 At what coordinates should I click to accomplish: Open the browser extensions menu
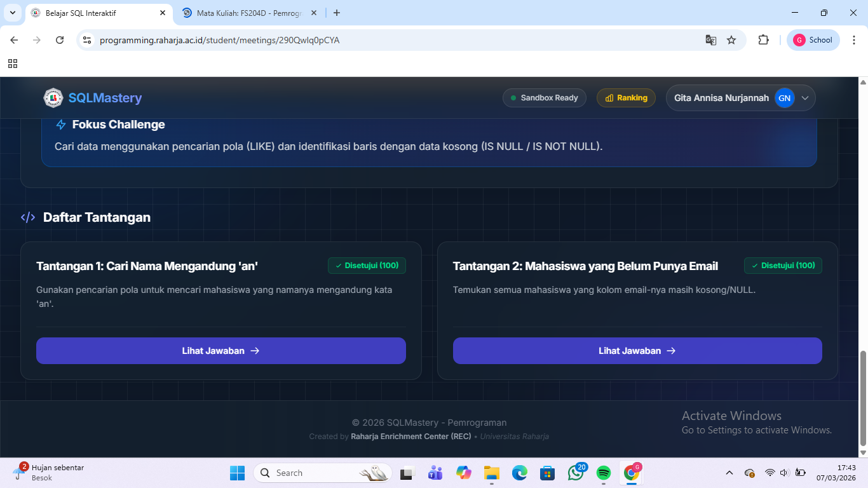(x=763, y=40)
